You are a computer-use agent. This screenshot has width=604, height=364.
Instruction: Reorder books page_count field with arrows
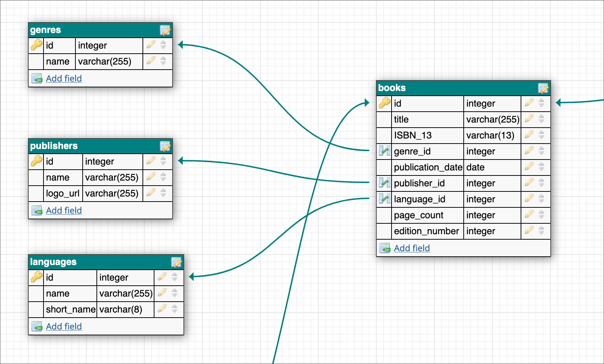click(x=541, y=215)
